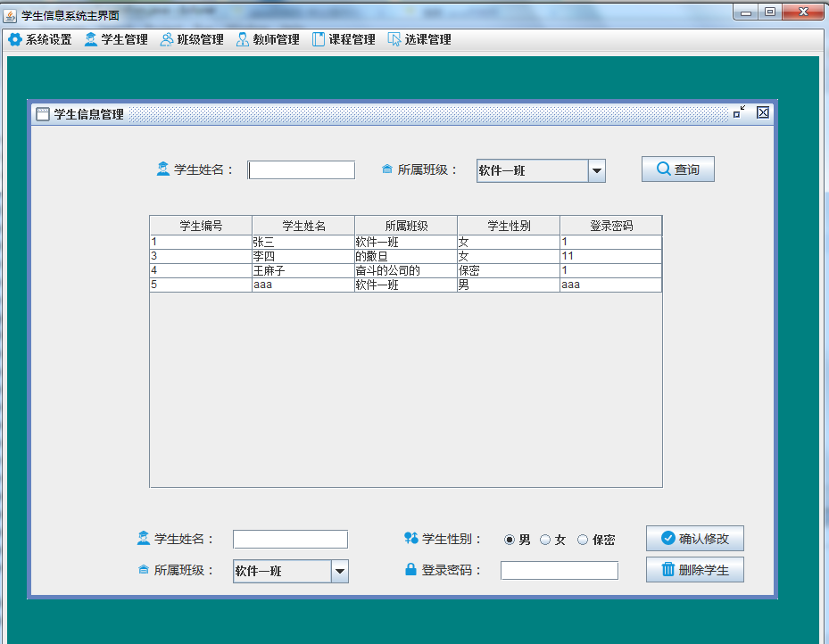Open the 教师管理 menu

[268, 39]
